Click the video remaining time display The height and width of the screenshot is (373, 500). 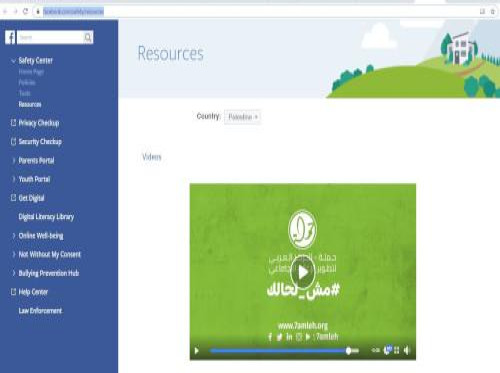click(x=375, y=350)
